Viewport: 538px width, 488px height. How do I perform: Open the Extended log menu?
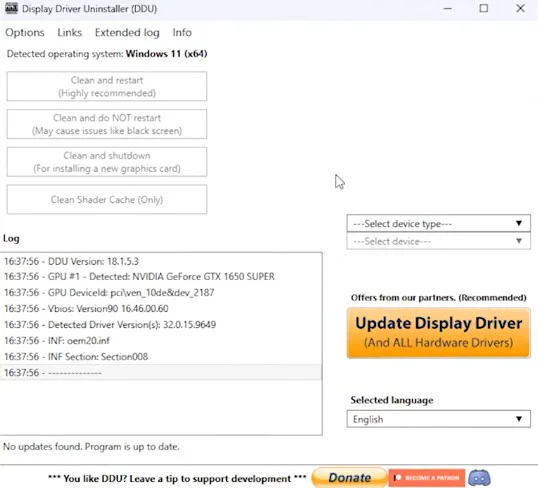(127, 33)
